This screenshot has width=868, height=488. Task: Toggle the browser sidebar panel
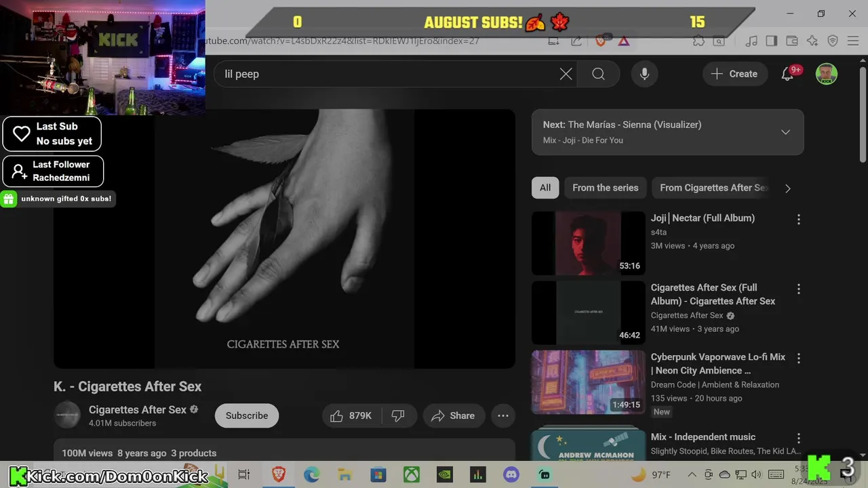click(771, 41)
